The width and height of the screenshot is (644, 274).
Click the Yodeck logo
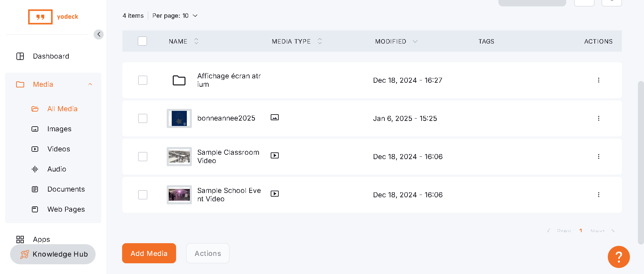point(53,17)
